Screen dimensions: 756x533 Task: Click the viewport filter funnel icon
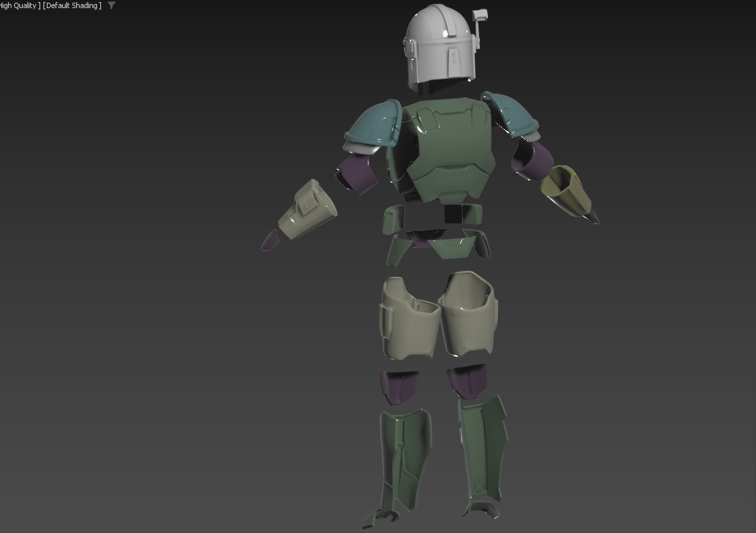tap(112, 5)
